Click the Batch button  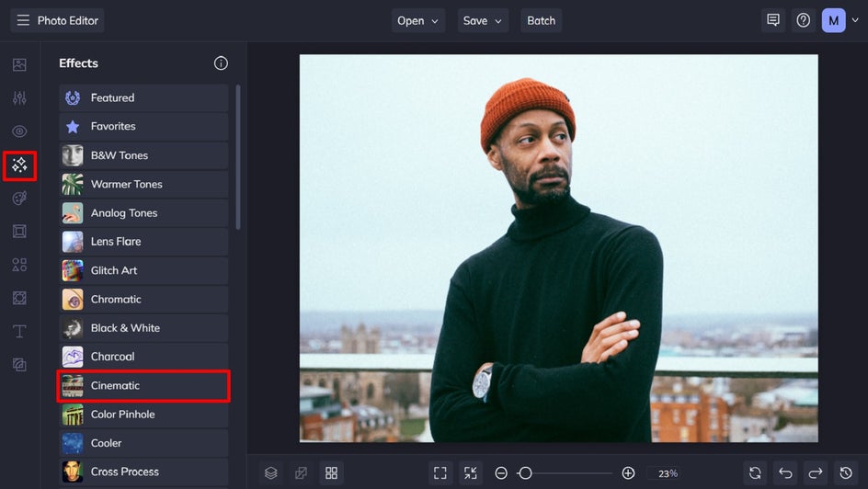(541, 20)
